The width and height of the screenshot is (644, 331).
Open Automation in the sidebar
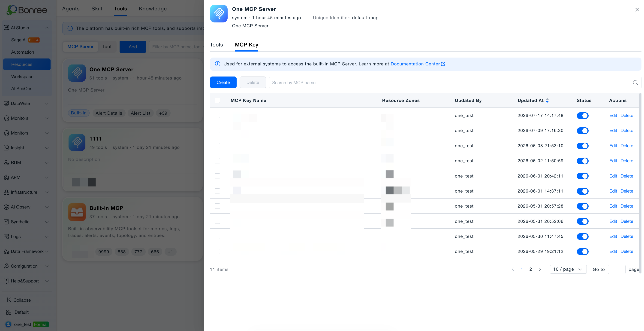click(x=22, y=52)
